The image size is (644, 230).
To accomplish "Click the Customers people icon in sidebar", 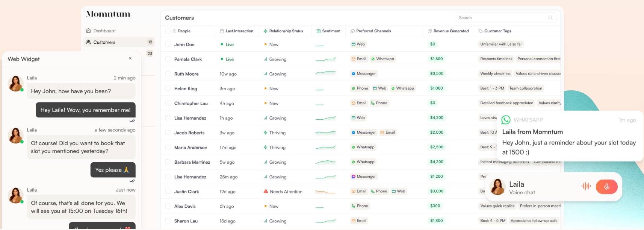I will (89, 42).
